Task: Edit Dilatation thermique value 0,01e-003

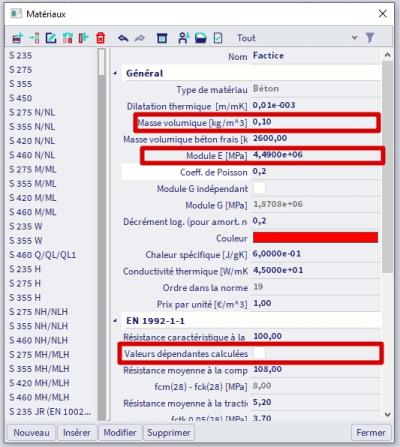Action: tap(315, 106)
